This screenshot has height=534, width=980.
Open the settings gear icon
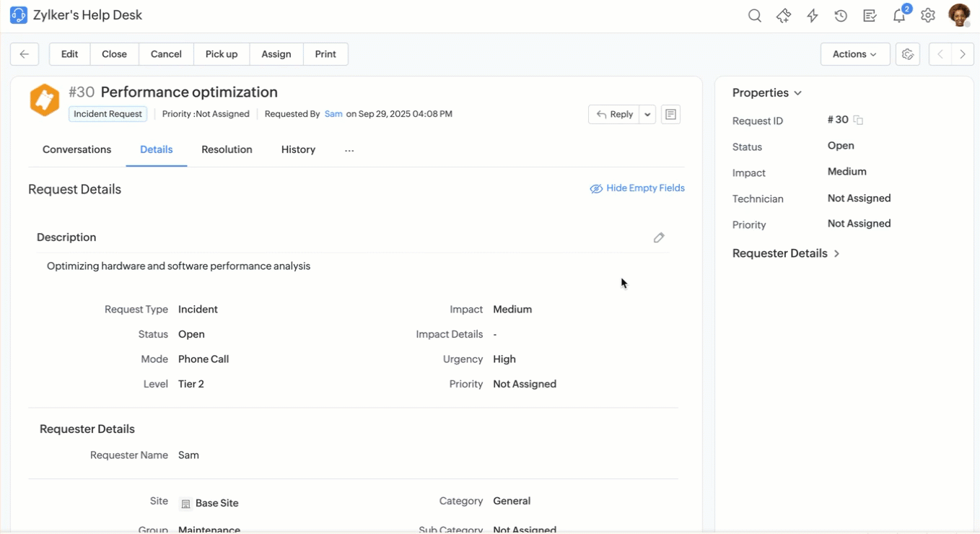tap(928, 16)
